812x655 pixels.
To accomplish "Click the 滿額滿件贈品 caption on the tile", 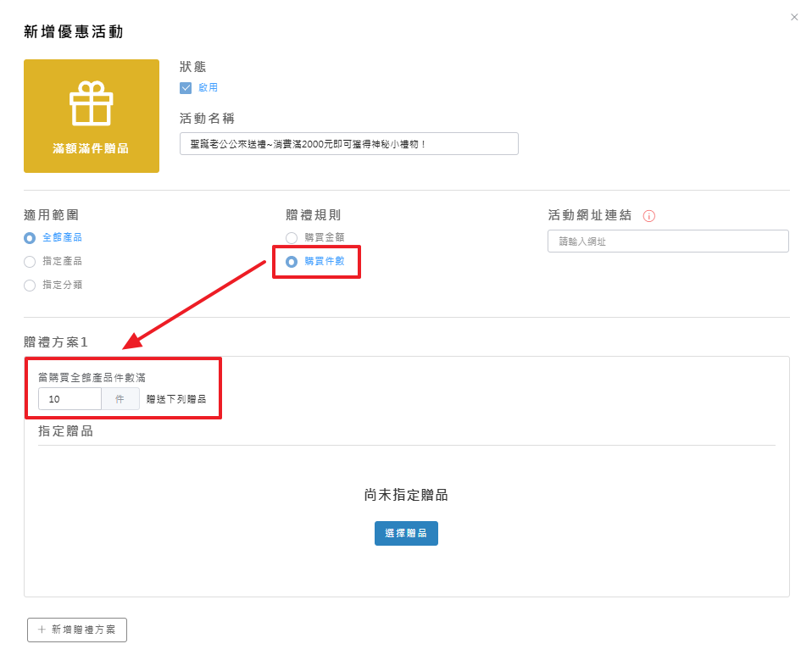I will coord(91,148).
